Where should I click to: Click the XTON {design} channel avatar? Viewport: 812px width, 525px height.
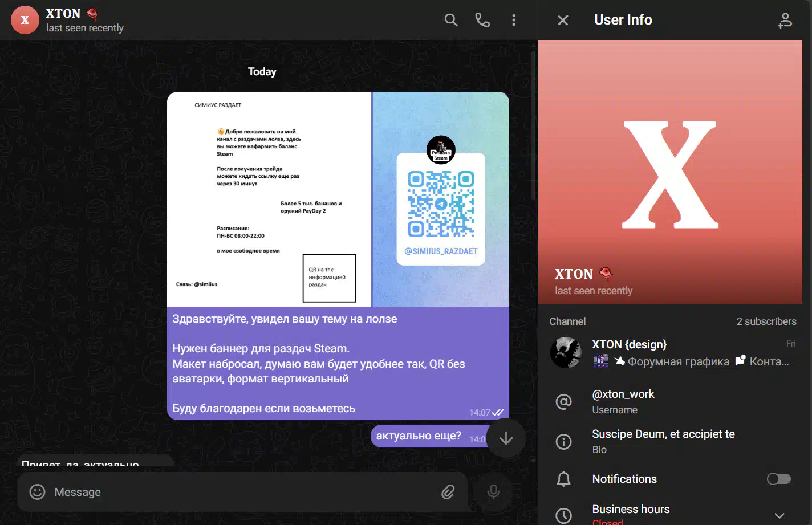click(566, 352)
